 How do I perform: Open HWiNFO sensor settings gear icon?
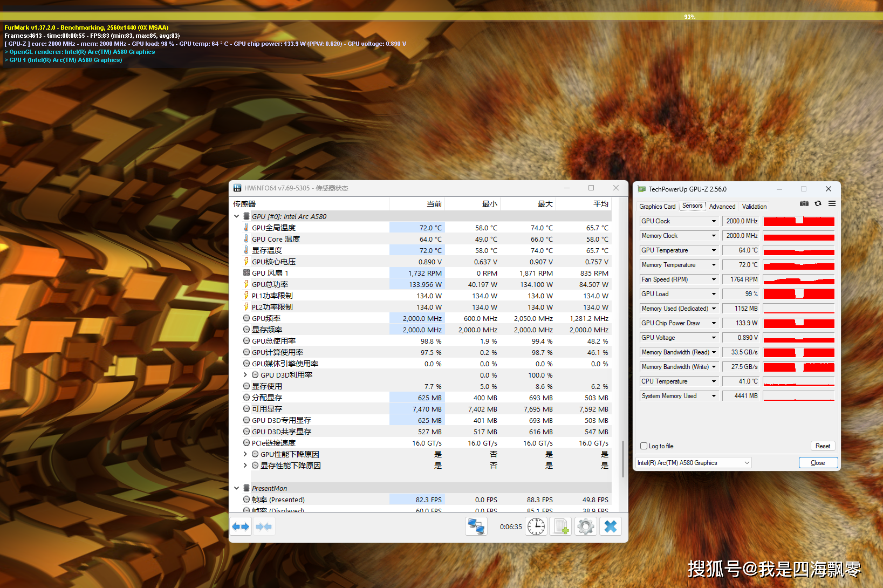pos(586,527)
